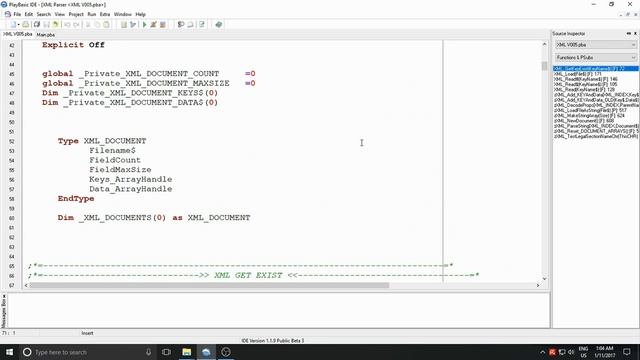Open the dropdown arrow beside the New file icon
Image resolution: width=640 pixels, height=360 pixels.
(18, 25)
